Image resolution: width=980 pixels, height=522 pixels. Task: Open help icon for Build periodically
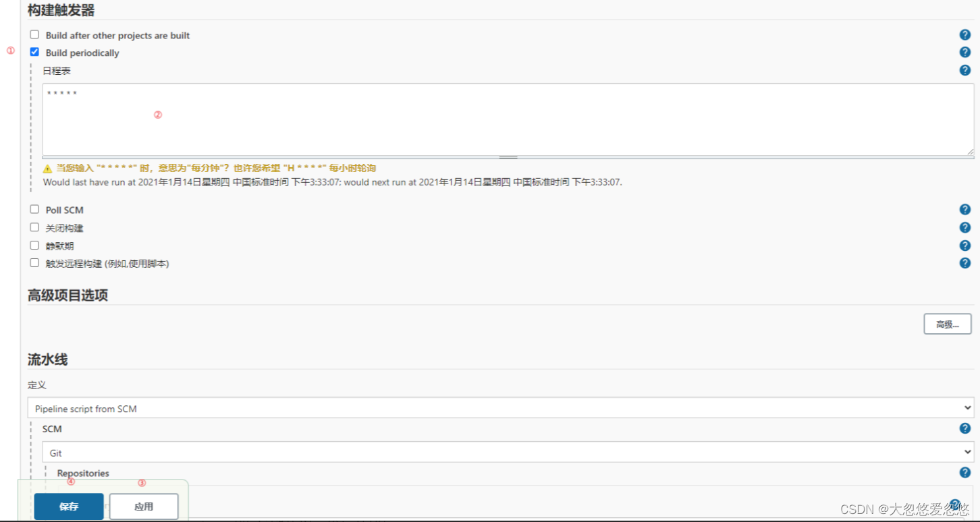(965, 53)
